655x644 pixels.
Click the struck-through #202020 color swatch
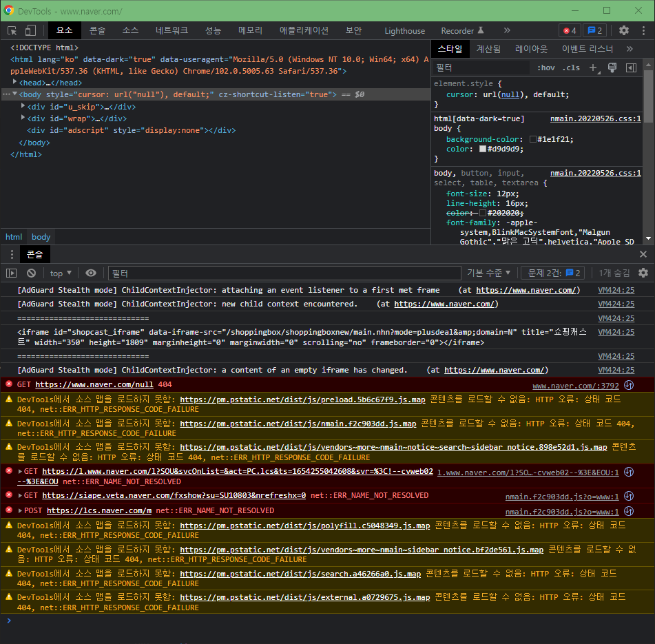[x=483, y=213]
